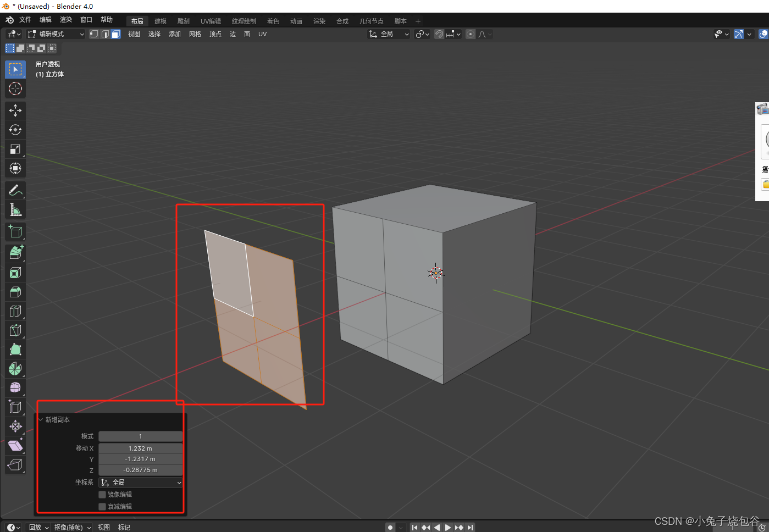Play the animation forward
769x532 pixels.
coord(448,528)
